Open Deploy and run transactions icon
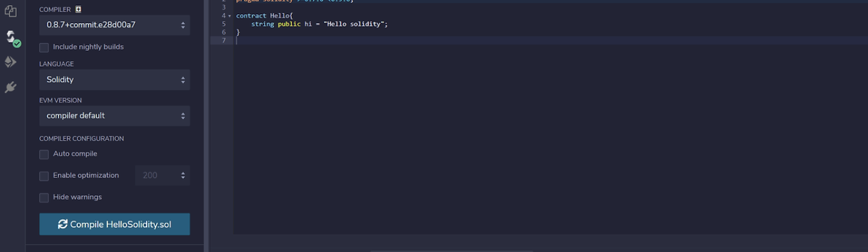Image resolution: width=868 pixels, height=252 pixels. tap(10, 62)
